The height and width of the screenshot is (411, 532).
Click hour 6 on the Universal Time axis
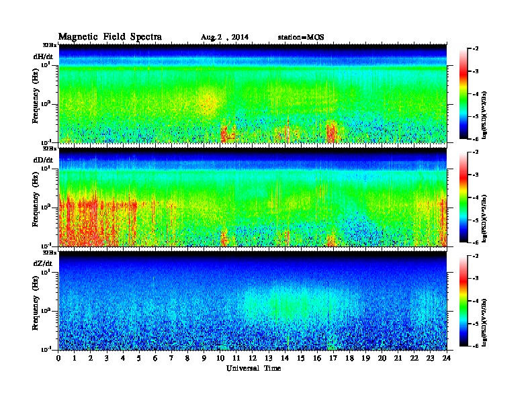[x=155, y=358]
